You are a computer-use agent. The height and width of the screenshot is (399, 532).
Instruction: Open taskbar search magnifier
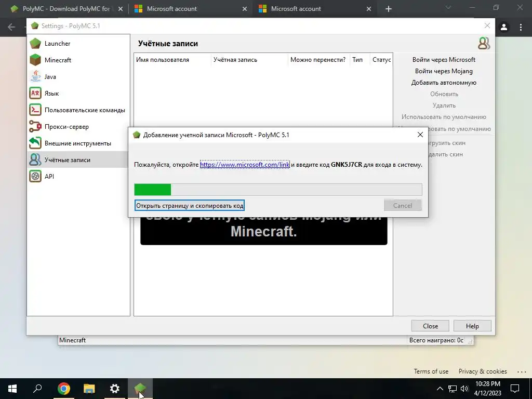pyautogui.click(x=37, y=389)
